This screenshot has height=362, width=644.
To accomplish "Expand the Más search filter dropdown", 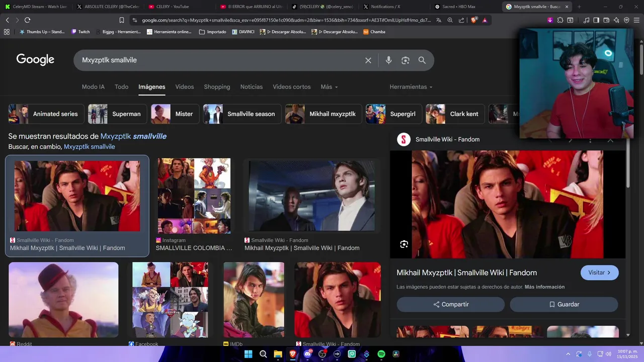I will pyautogui.click(x=329, y=87).
